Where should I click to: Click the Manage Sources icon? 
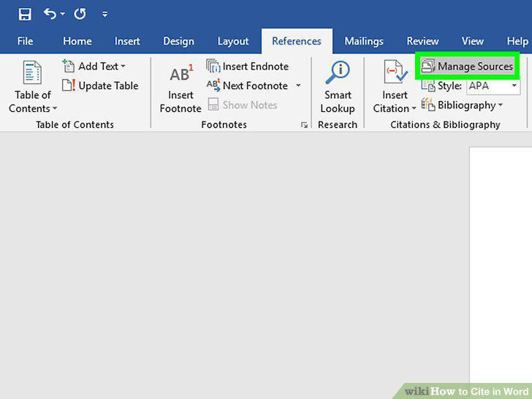coord(427,66)
